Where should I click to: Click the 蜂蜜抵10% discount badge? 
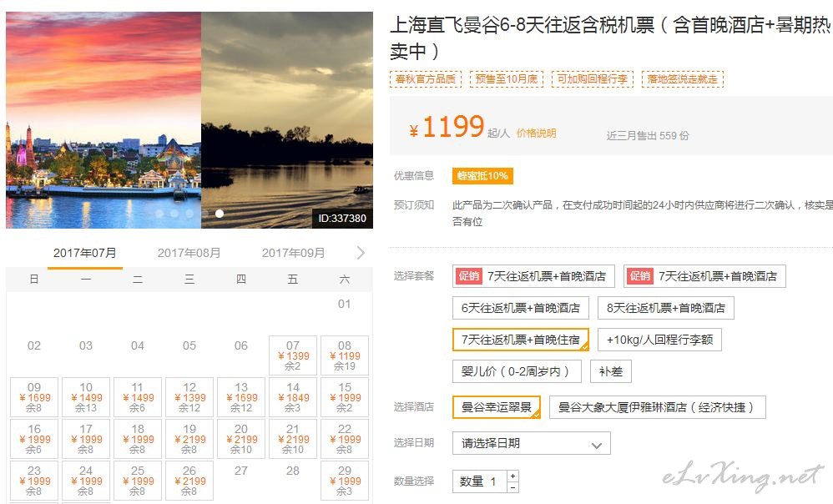(483, 176)
